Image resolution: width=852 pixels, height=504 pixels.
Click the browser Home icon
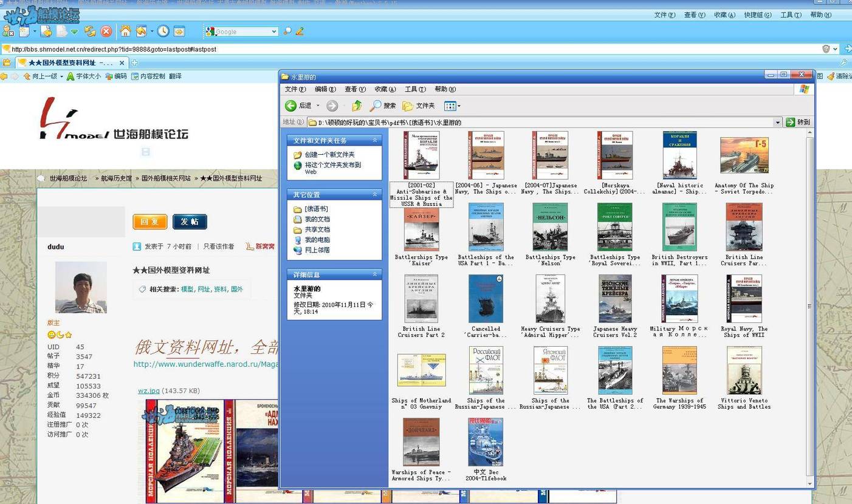point(125,31)
